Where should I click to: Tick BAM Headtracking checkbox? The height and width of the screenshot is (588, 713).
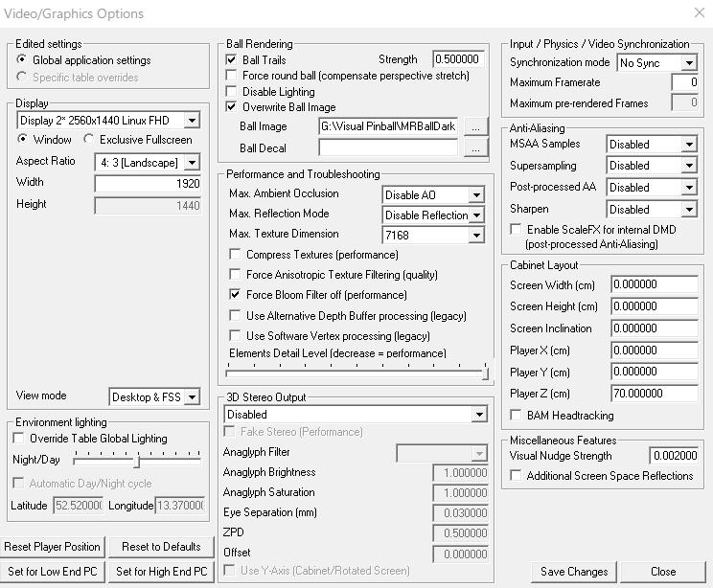[x=516, y=415]
